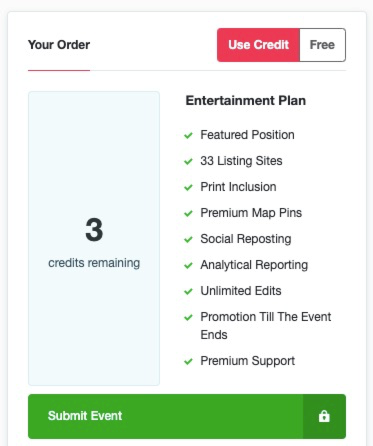Click checkmark beside Promotion Till The Event Ends
Viewport: 373px width, 446px height.
[x=188, y=317]
